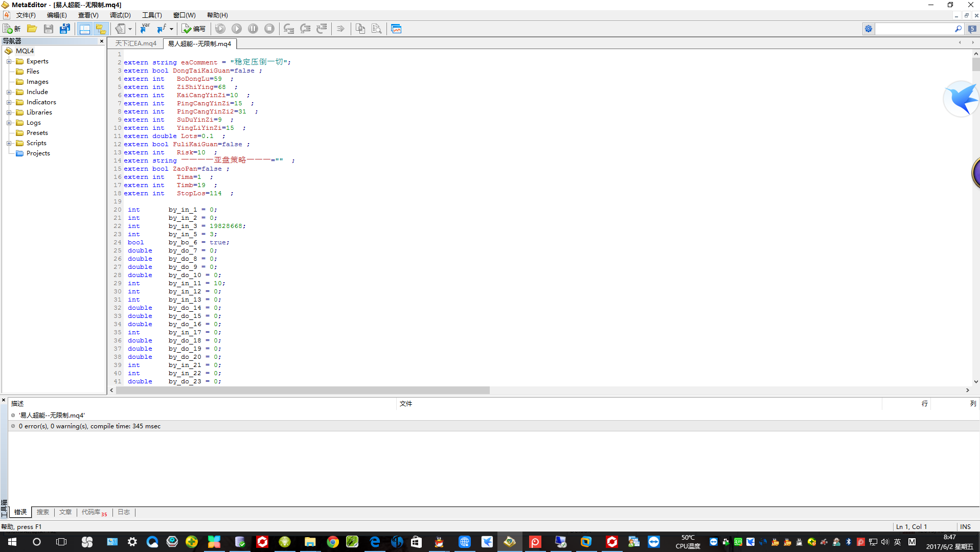980x552 pixels.
Task: Select the MQL4 root node
Action: pyautogui.click(x=25, y=51)
